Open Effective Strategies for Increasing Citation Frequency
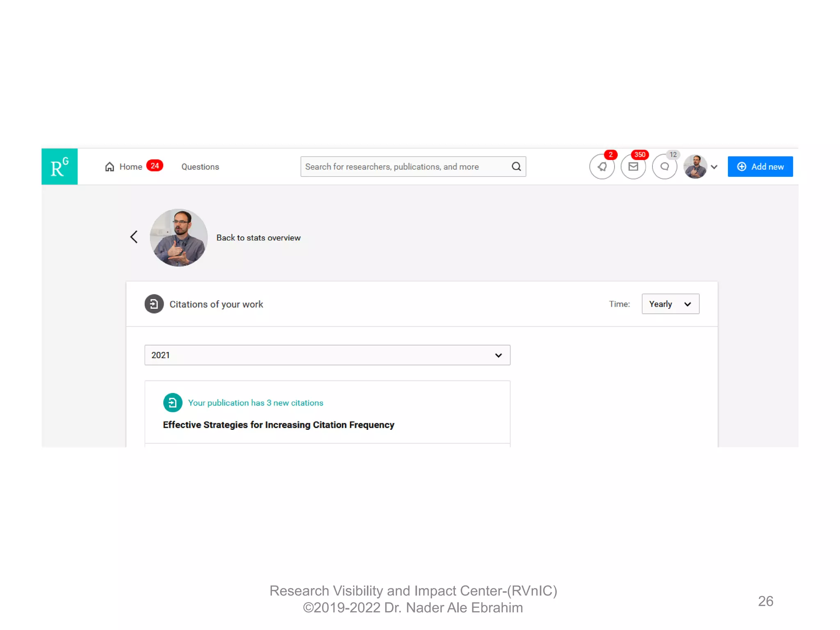Screen dimensions: 840x630 [278, 425]
